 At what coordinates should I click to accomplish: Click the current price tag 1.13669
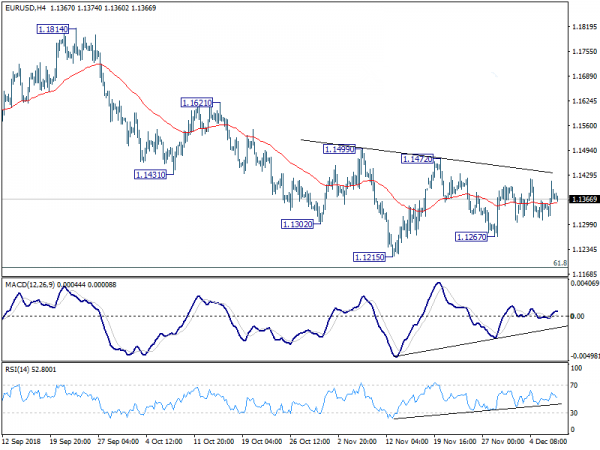[582, 199]
